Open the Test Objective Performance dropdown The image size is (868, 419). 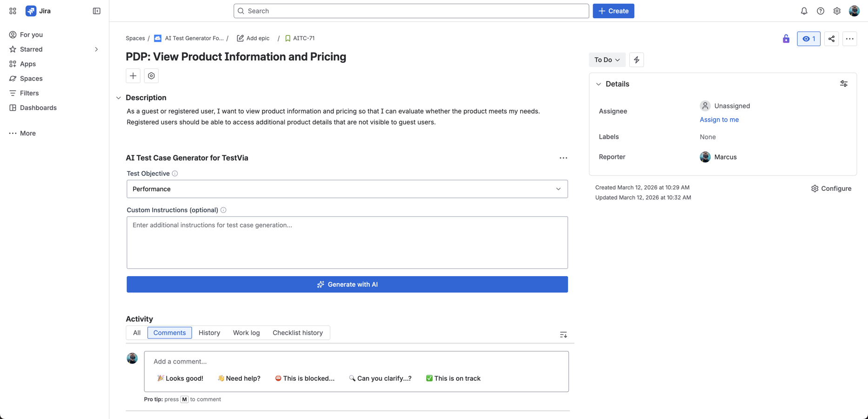pyautogui.click(x=347, y=189)
